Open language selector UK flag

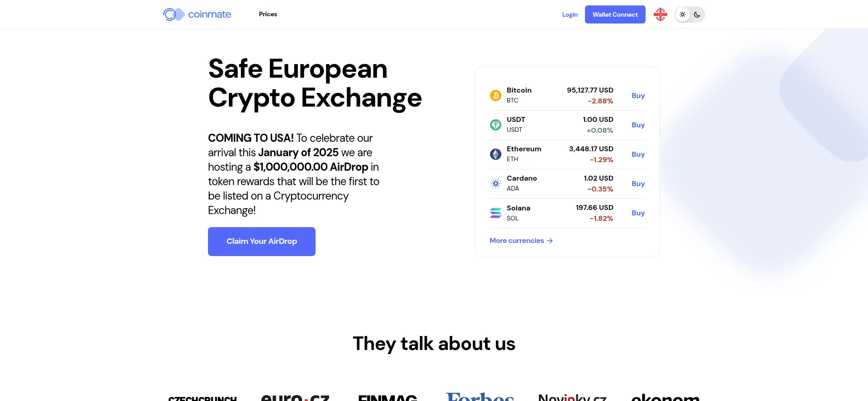point(660,14)
